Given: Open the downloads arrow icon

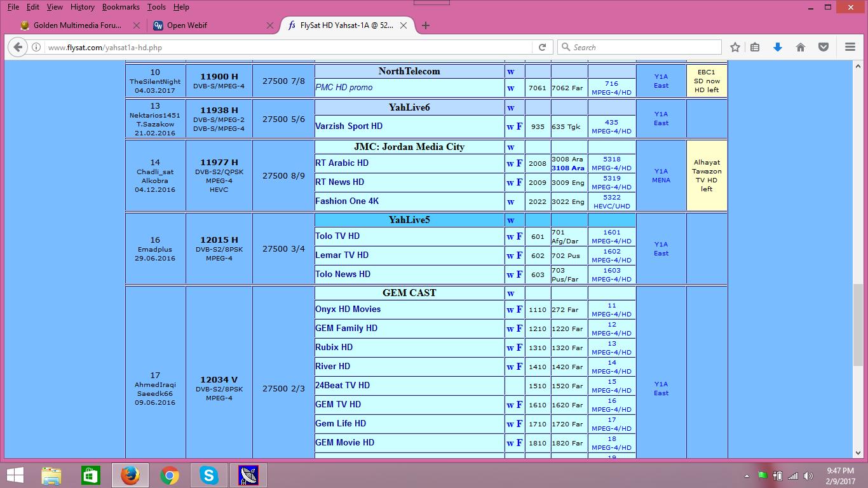Looking at the screenshot, I should point(777,47).
